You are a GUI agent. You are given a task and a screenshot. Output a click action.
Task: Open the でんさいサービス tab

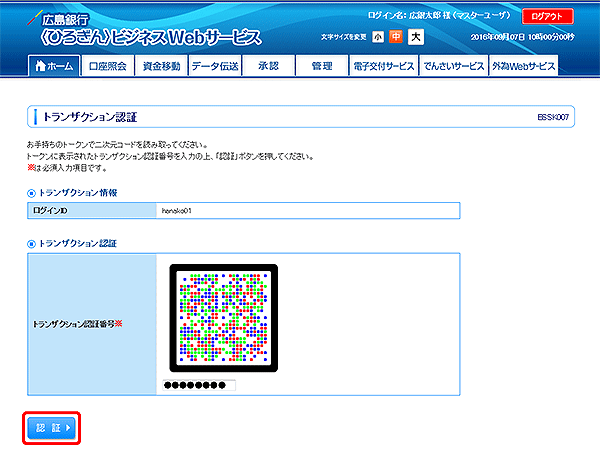click(x=453, y=66)
